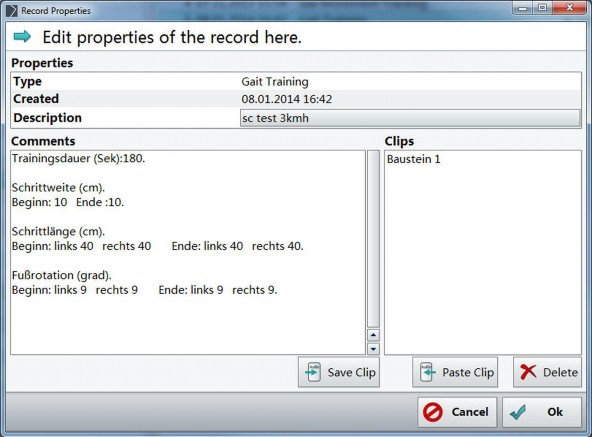This screenshot has height=437, width=592.
Task: Click the 'Gait Training' type value
Action: (x=275, y=82)
